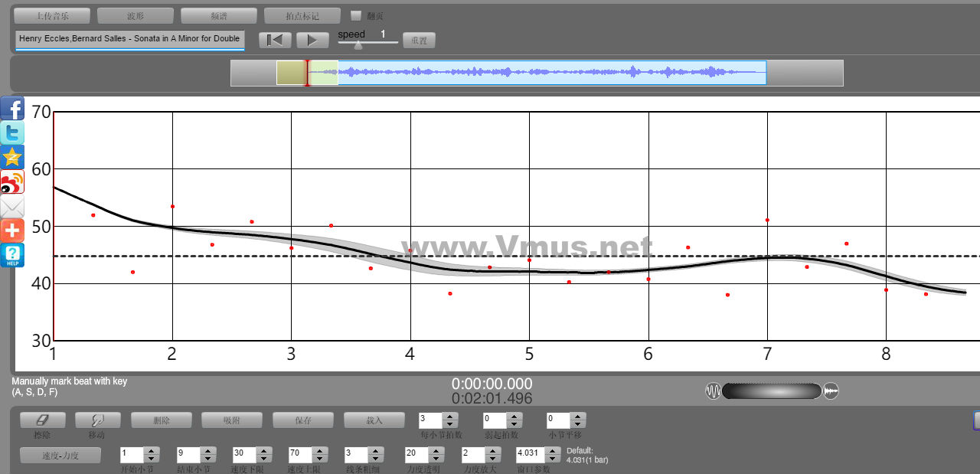
Task: Open the HELP question mark icon
Action: (12, 255)
